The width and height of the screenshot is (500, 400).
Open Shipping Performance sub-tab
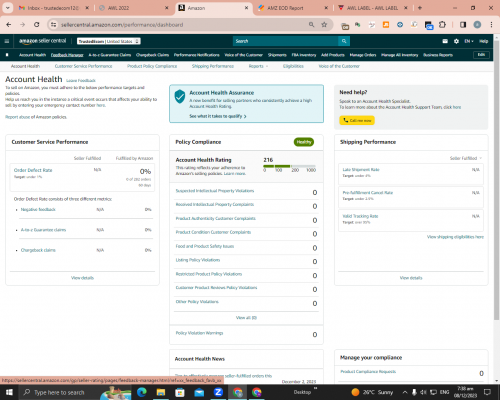pos(213,66)
